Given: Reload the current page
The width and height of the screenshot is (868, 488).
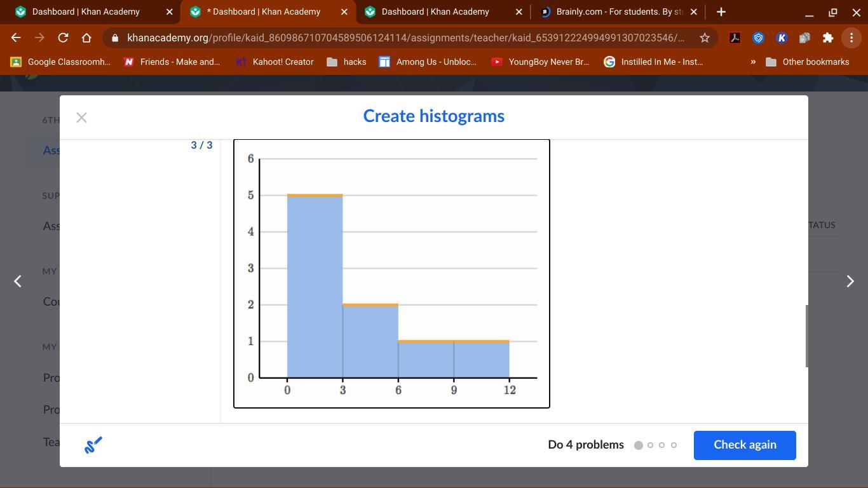Looking at the screenshot, I should pyautogui.click(x=63, y=38).
